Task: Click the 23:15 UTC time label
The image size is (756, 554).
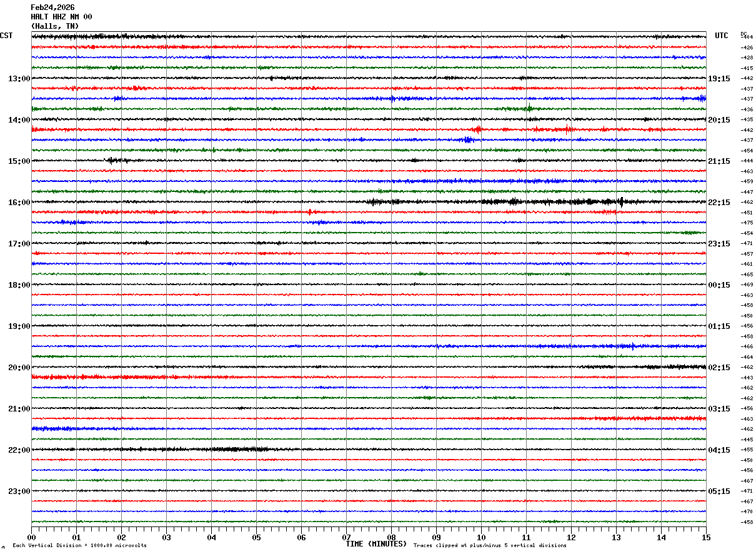Action: tap(719, 244)
